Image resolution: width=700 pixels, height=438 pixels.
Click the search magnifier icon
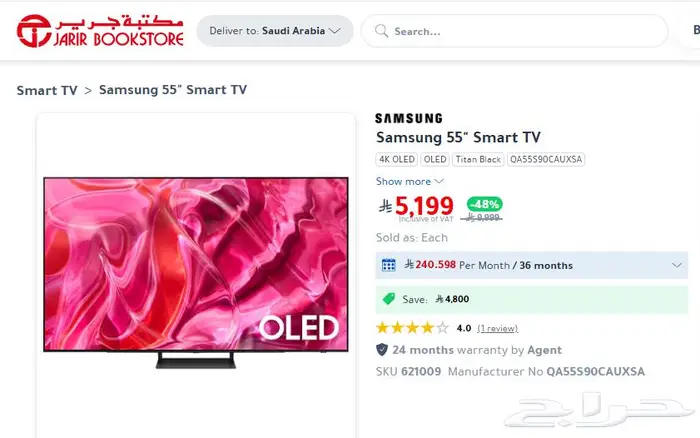(x=382, y=31)
